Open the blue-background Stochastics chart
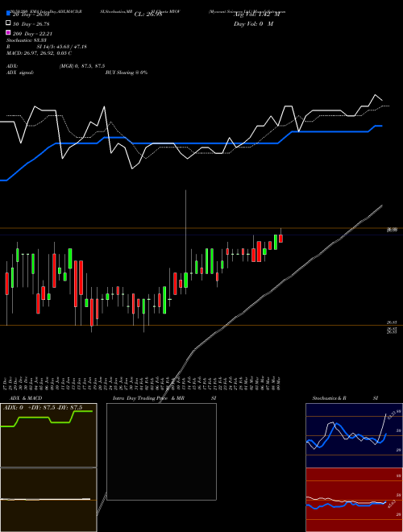403x532 pixels. tap(354, 435)
